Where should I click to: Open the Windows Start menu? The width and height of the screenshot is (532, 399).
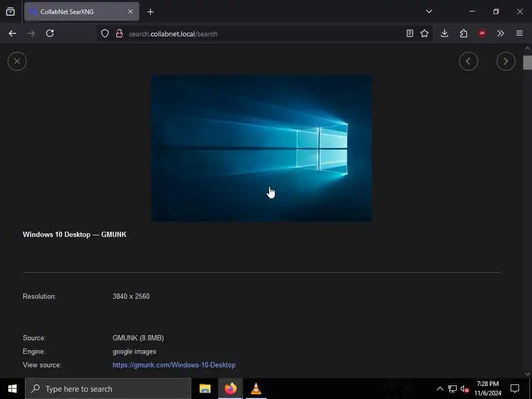[12, 389]
